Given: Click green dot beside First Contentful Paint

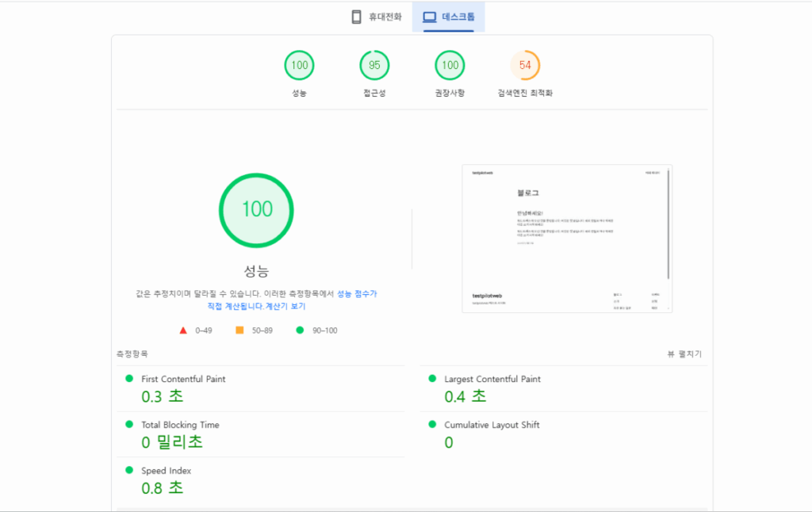Looking at the screenshot, I should click(129, 379).
